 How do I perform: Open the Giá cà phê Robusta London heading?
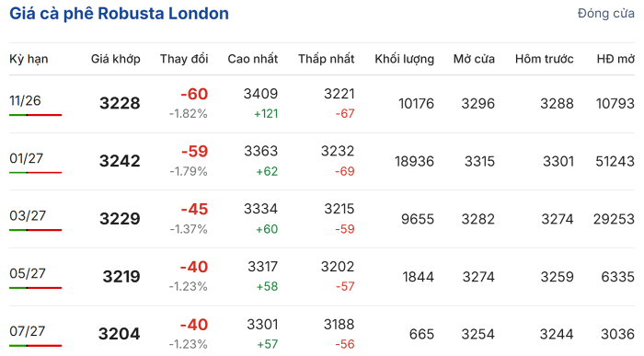119,14
